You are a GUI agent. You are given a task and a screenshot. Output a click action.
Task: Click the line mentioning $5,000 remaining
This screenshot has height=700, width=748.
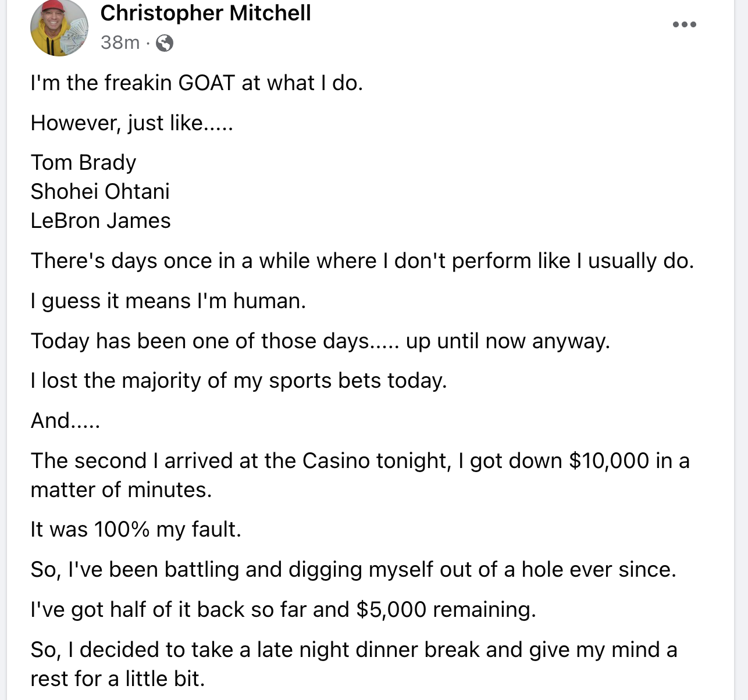tap(283, 610)
